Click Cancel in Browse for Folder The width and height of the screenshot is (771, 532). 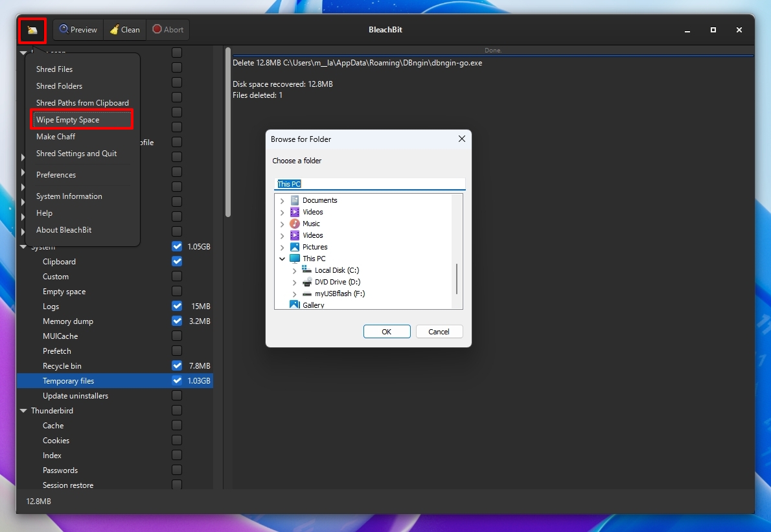(439, 331)
